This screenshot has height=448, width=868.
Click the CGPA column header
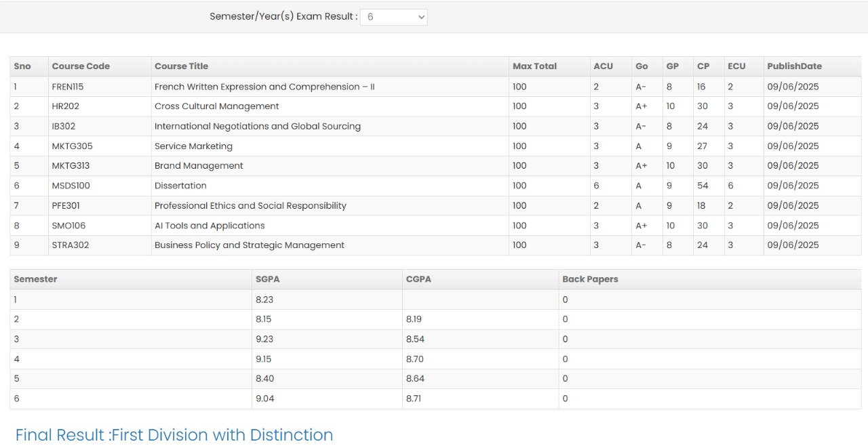[x=418, y=279]
